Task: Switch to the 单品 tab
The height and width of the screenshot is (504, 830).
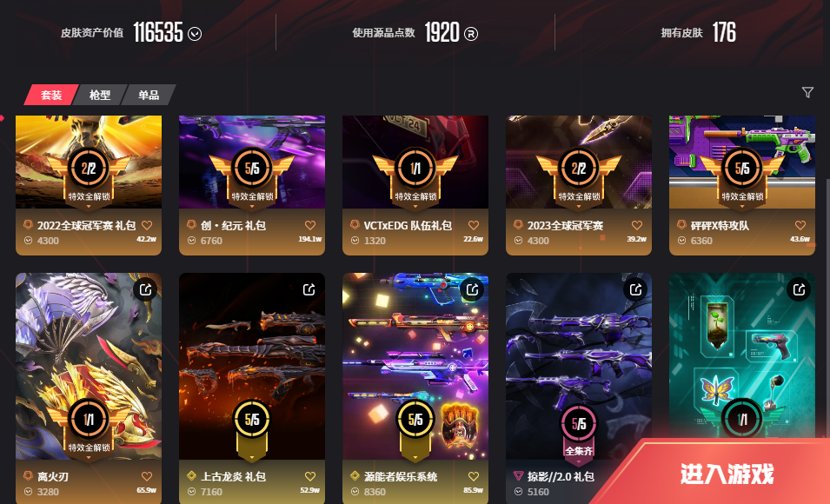Action: [149, 95]
